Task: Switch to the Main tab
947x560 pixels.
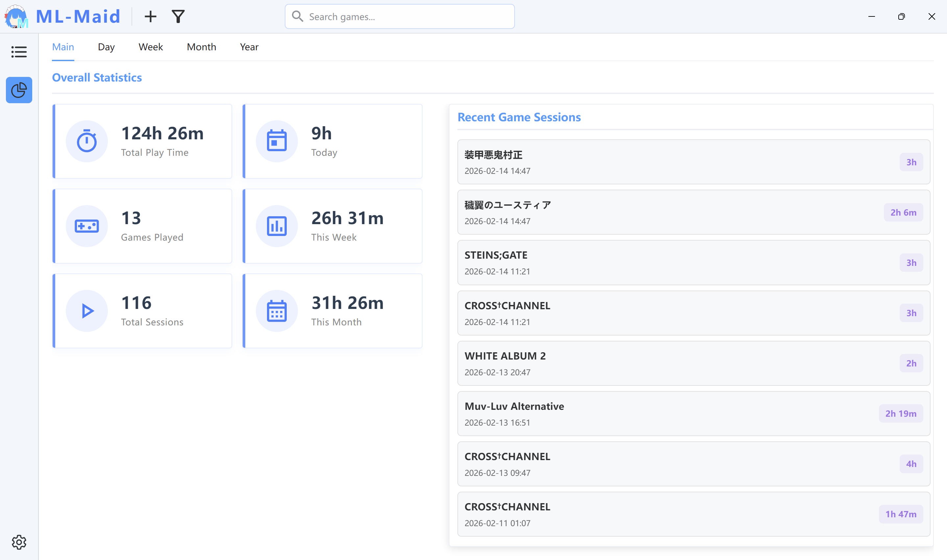Action: coord(63,47)
